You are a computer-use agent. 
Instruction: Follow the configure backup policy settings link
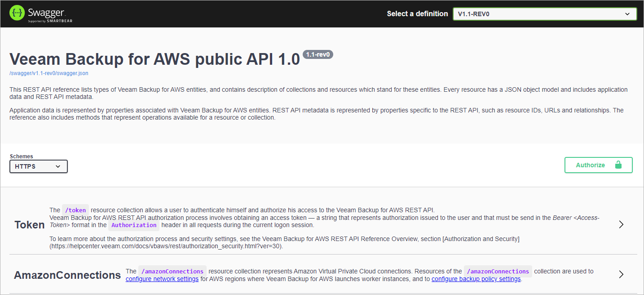476,279
